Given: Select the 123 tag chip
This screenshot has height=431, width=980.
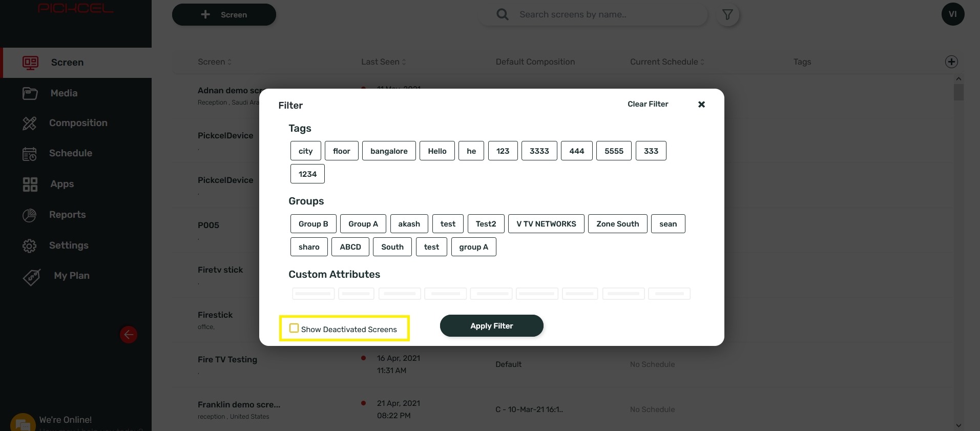Looking at the screenshot, I should 503,151.
